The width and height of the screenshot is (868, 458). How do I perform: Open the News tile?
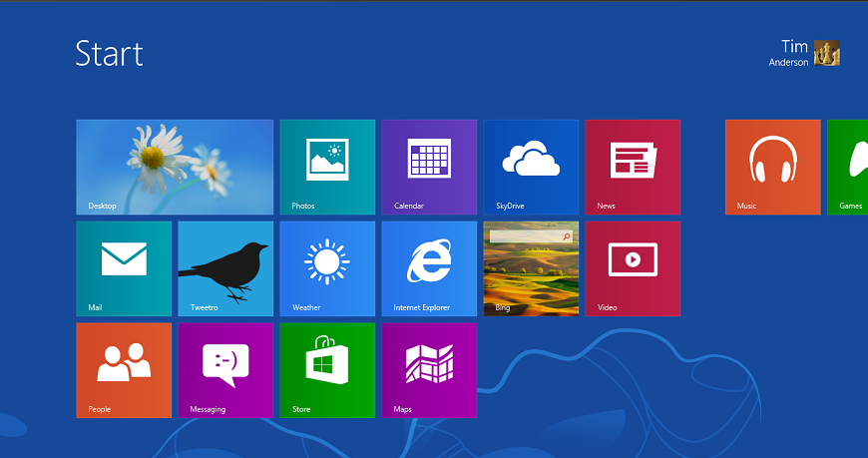pos(633,167)
